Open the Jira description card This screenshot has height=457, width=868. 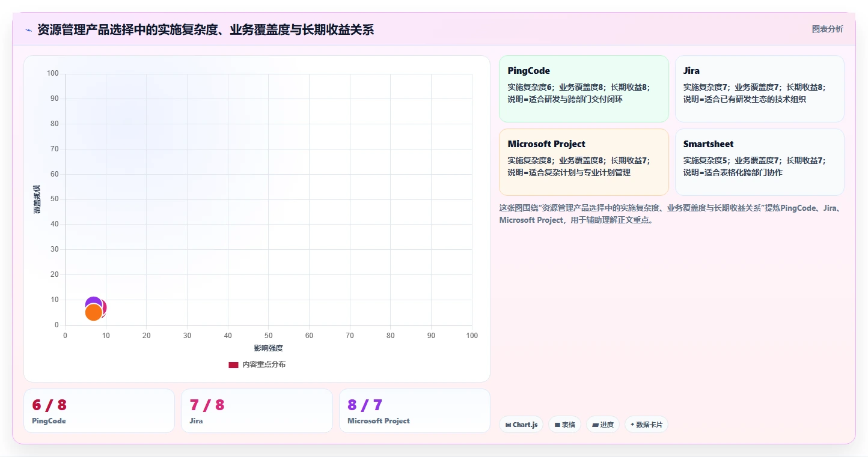pos(759,89)
